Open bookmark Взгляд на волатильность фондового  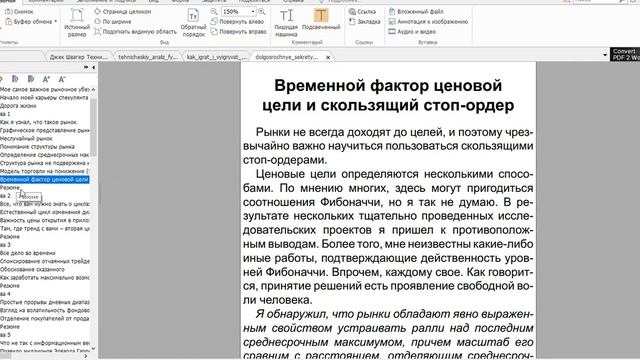44,311
